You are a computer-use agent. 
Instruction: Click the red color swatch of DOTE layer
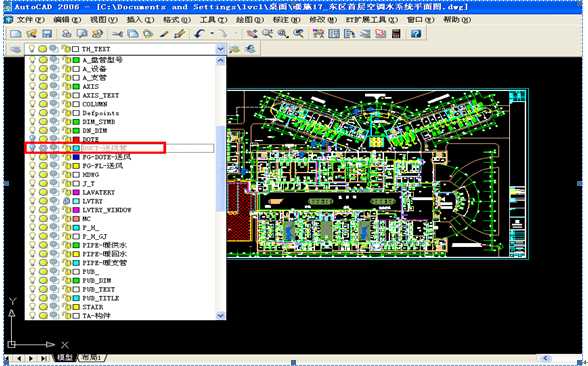(76, 140)
